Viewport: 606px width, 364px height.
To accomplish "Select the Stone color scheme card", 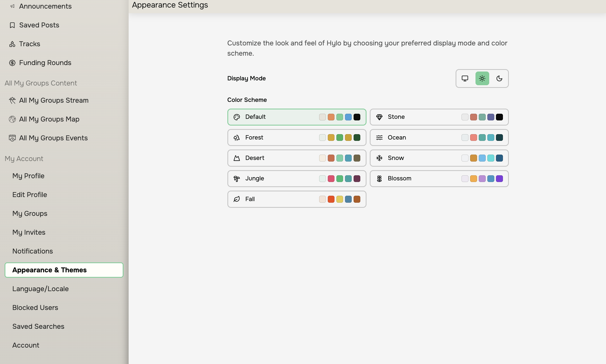I will click(439, 117).
